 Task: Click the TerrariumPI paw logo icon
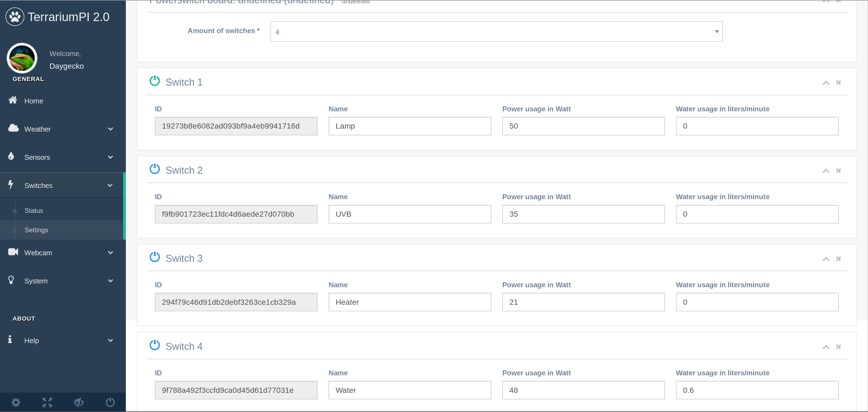tap(15, 16)
